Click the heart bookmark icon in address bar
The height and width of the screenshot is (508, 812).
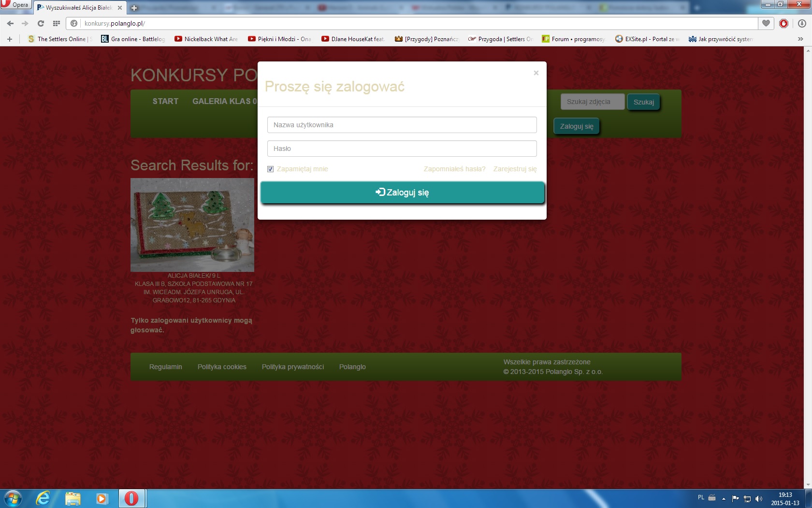766,23
